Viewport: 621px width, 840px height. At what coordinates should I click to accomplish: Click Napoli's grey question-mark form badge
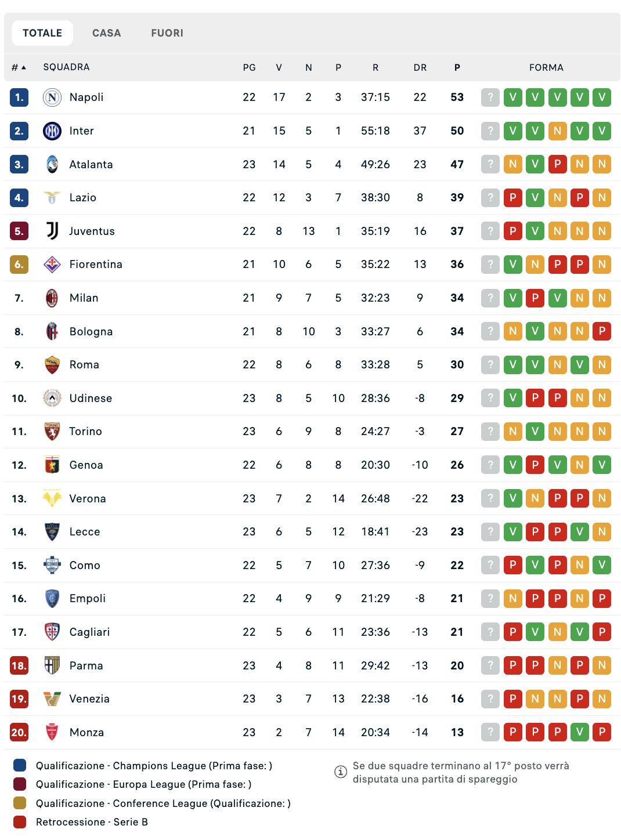tap(490, 97)
